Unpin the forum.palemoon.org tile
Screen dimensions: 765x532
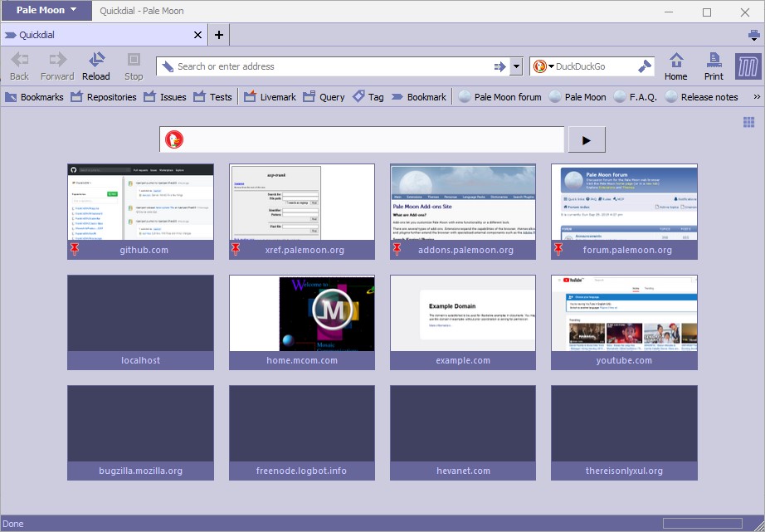click(558, 250)
